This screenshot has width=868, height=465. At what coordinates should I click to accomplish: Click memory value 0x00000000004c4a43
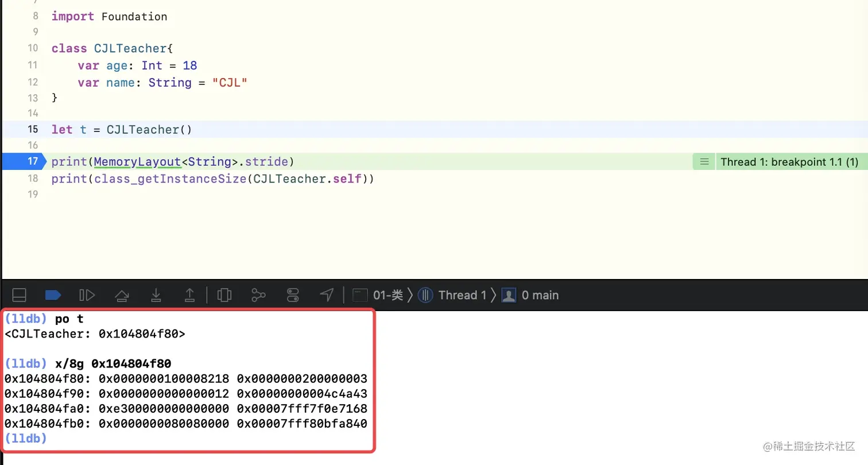pos(302,394)
